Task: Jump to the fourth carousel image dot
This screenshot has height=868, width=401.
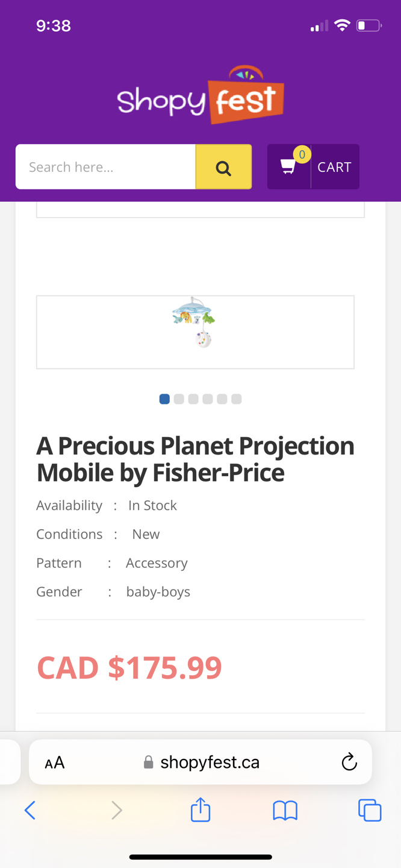Action: [x=208, y=399]
